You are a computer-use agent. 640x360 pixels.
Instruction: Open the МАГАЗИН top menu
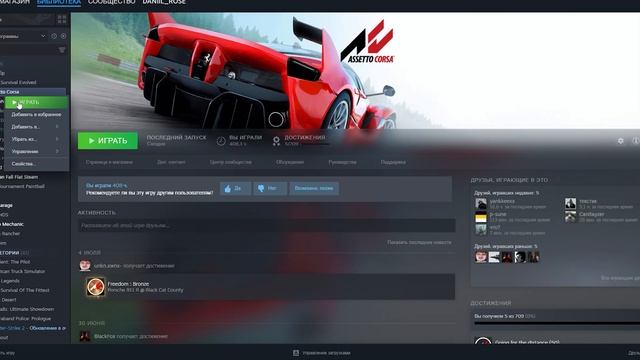pos(15,2)
